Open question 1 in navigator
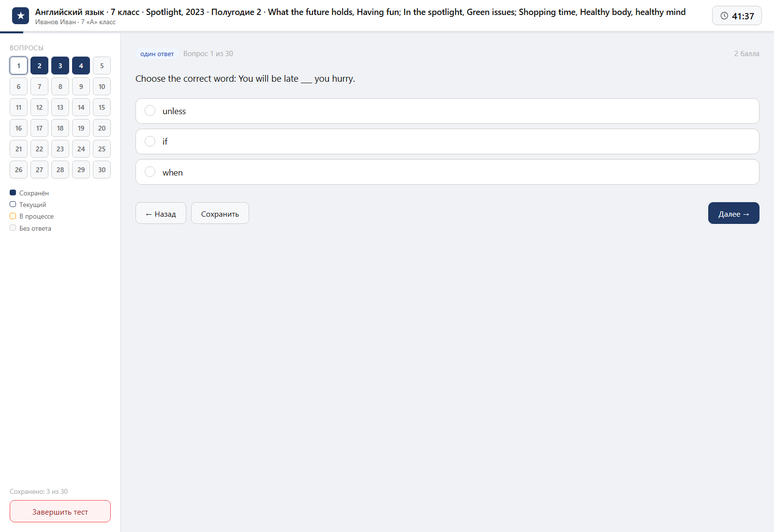774x532 pixels. (x=18, y=66)
